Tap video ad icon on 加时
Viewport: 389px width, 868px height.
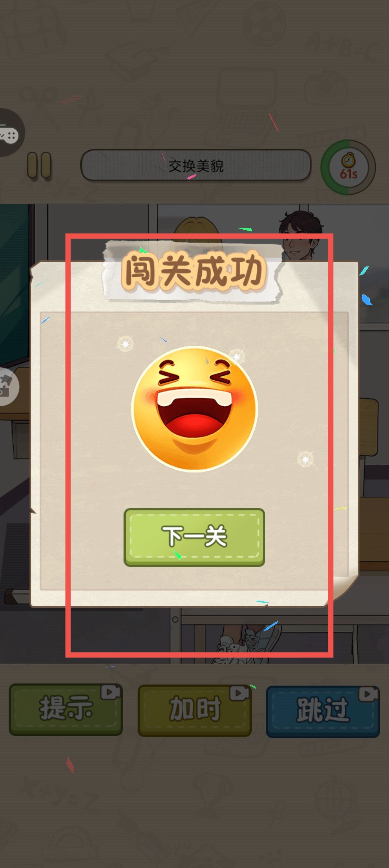pyautogui.click(x=240, y=693)
